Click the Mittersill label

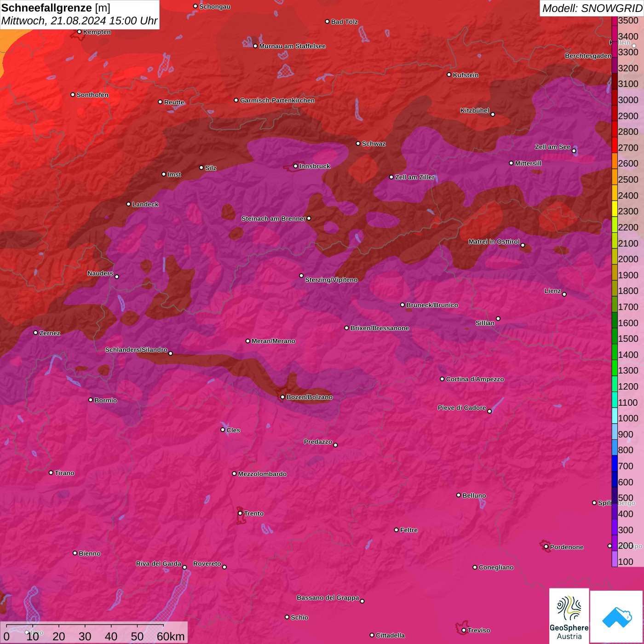coord(528,163)
